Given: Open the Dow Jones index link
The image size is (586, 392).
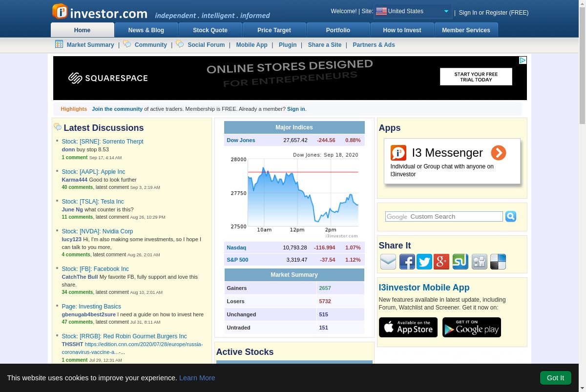Looking at the screenshot, I should point(241,140).
